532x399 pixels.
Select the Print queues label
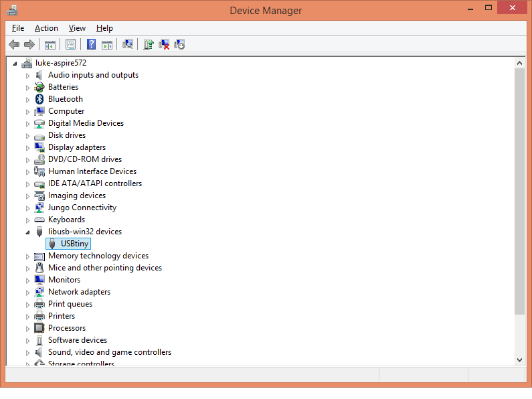70,304
